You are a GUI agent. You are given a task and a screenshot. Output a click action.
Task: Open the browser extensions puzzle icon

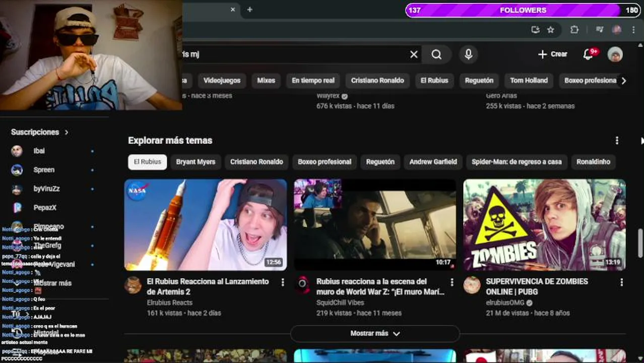[x=574, y=30]
